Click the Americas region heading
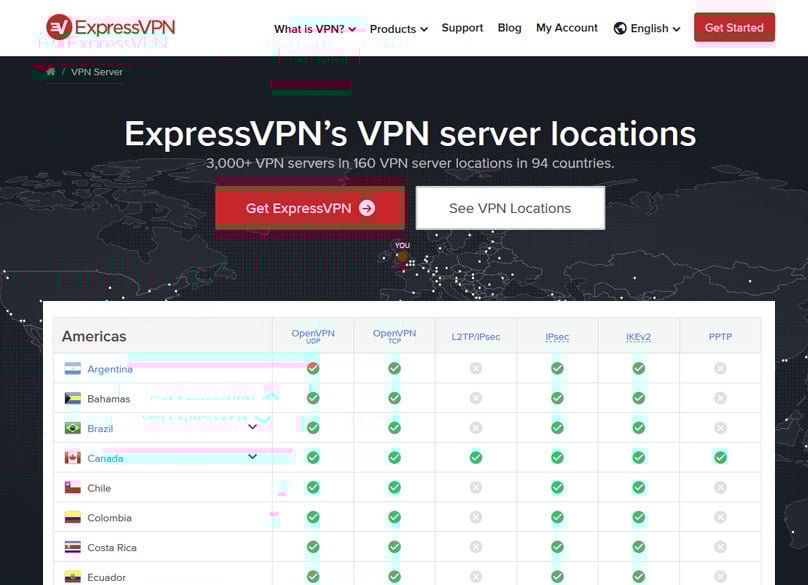Image resolution: width=808 pixels, height=585 pixels. pos(94,336)
